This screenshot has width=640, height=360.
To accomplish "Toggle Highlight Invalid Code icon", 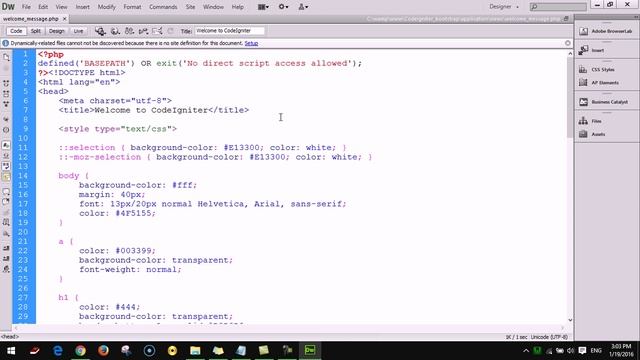I will coord(6,156).
